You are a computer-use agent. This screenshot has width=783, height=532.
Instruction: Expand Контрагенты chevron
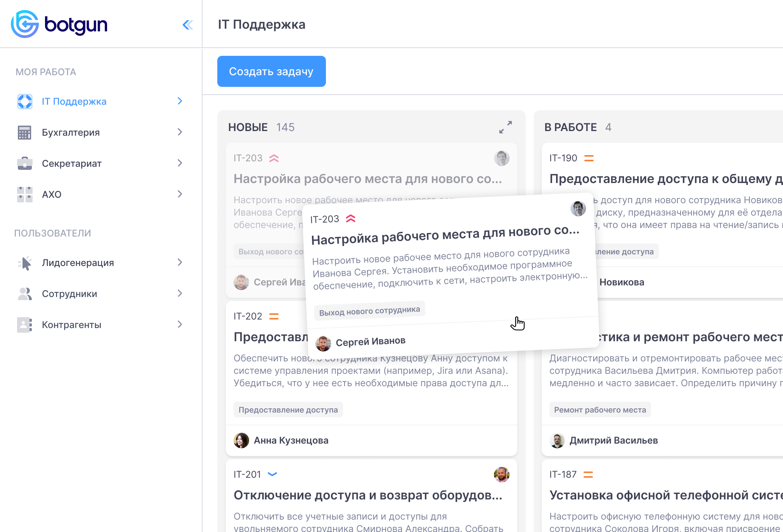point(180,324)
